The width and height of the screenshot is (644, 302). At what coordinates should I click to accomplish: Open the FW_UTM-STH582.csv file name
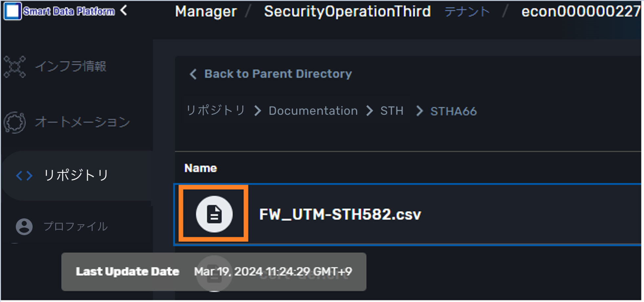click(340, 214)
